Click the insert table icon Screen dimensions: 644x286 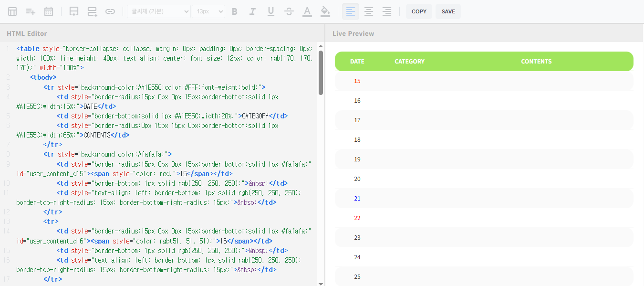click(x=12, y=11)
